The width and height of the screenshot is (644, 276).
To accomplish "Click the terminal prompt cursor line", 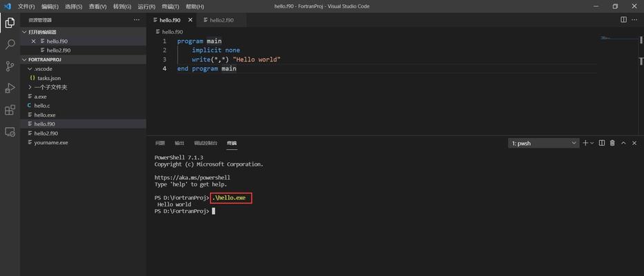I will (184, 210).
